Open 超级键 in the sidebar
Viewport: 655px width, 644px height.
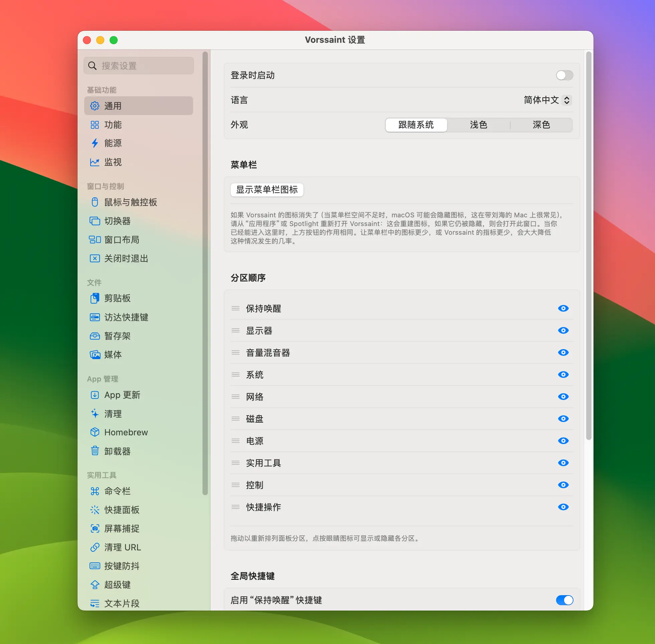tap(139, 584)
